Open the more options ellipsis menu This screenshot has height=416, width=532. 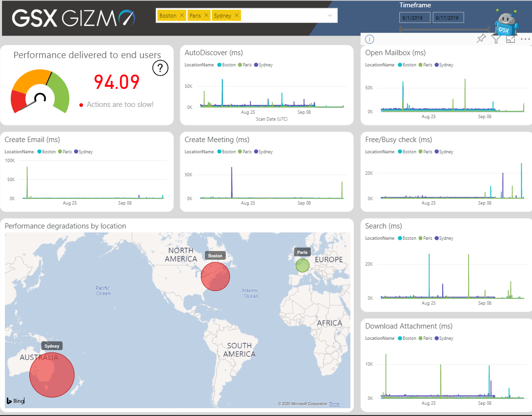click(x=526, y=39)
